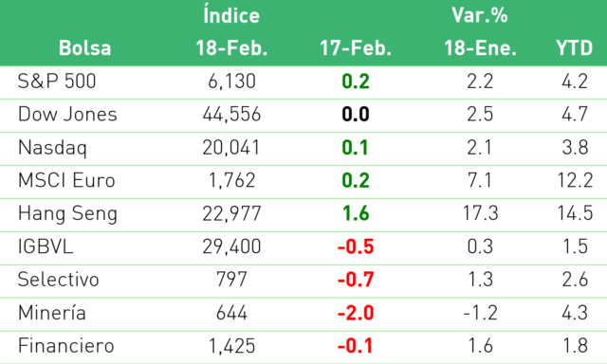Select the Minería row label

(x=52, y=313)
